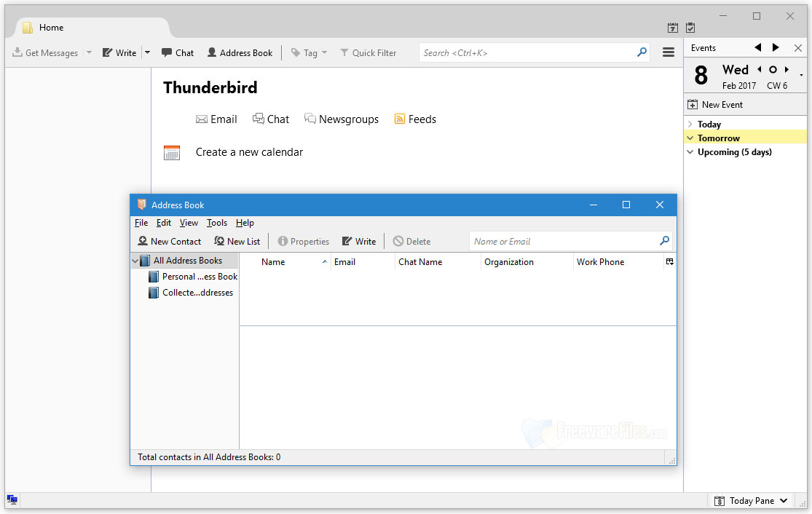The width and height of the screenshot is (812, 514).
Task: Open Chat from main toolbar
Action: (x=178, y=53)
